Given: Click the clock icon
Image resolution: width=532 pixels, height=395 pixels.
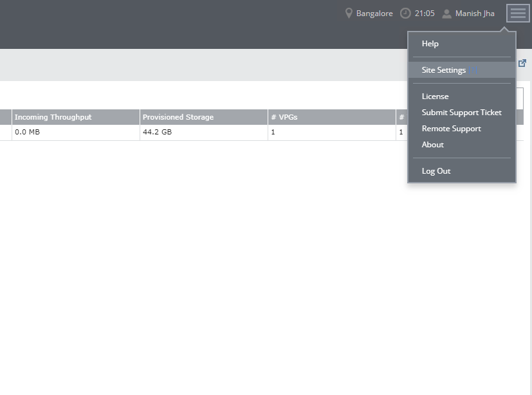Looking at the screenshot, I should coord(405,14).
